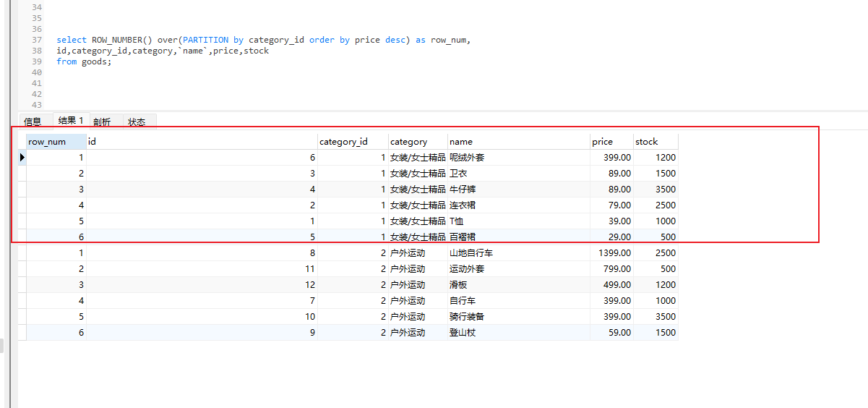The width and height of the screenshot is (868, 408).
Task: Select the 滑板 name cell
Action: pos(519,285)
